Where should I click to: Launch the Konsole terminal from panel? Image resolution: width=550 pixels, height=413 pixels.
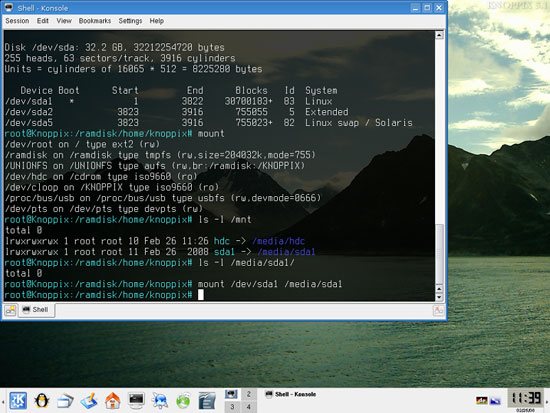tap(136, 400)
